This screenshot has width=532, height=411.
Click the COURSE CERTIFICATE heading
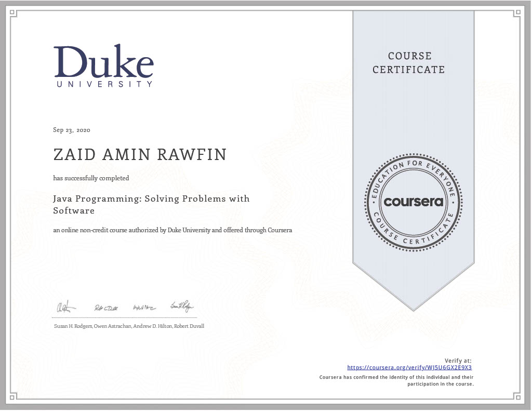tap(409, 62)
